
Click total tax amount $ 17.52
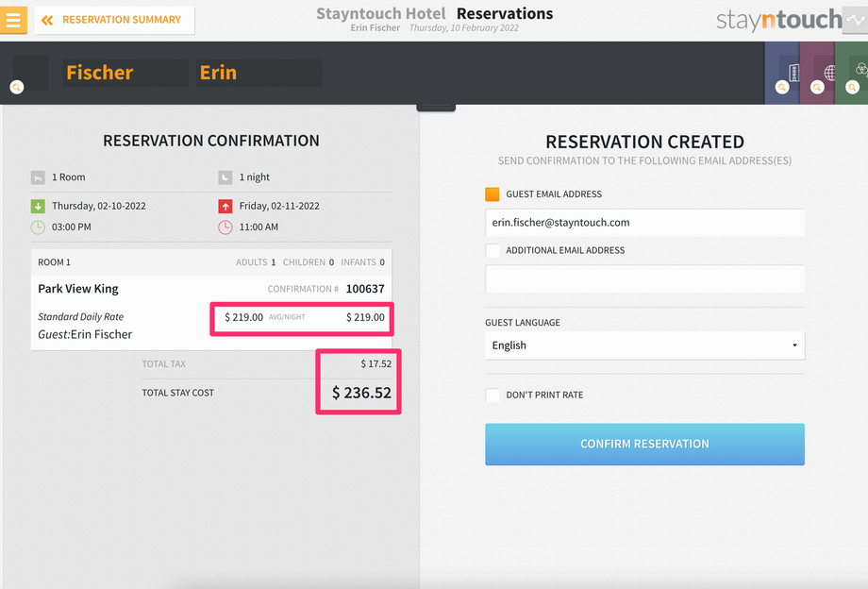tap(376, 364)
